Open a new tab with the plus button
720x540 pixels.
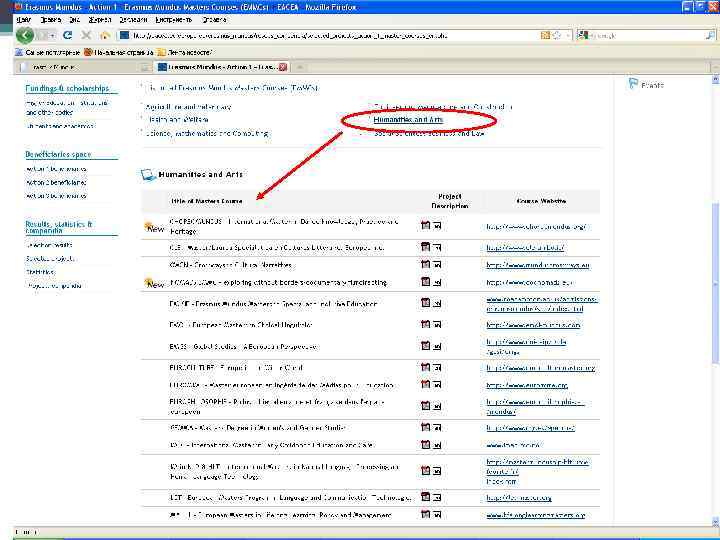pos(299,67)
